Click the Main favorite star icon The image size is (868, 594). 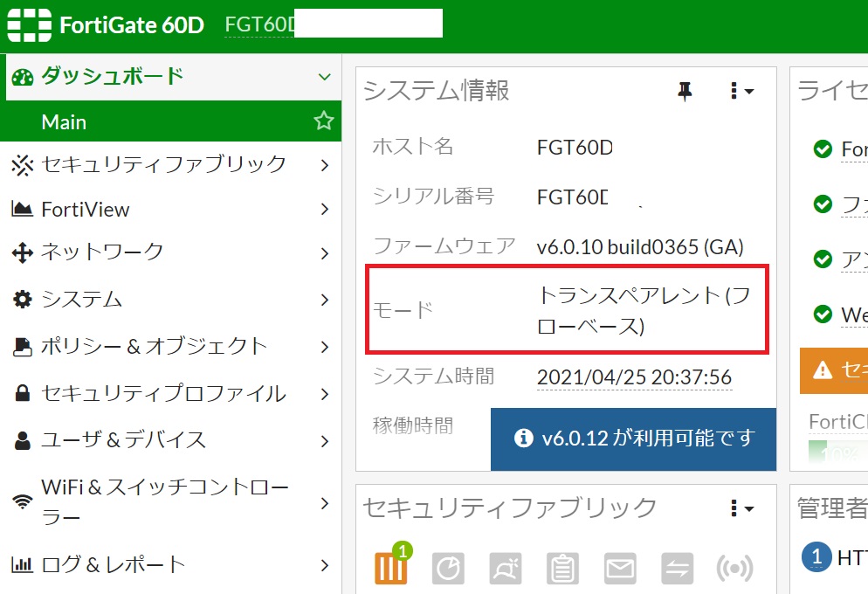click(324, 121)
